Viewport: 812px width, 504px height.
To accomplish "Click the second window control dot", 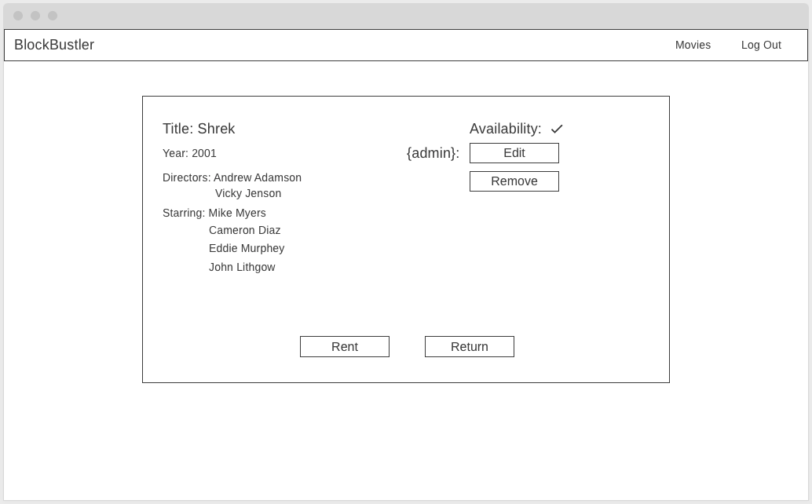I will [35, 16].
